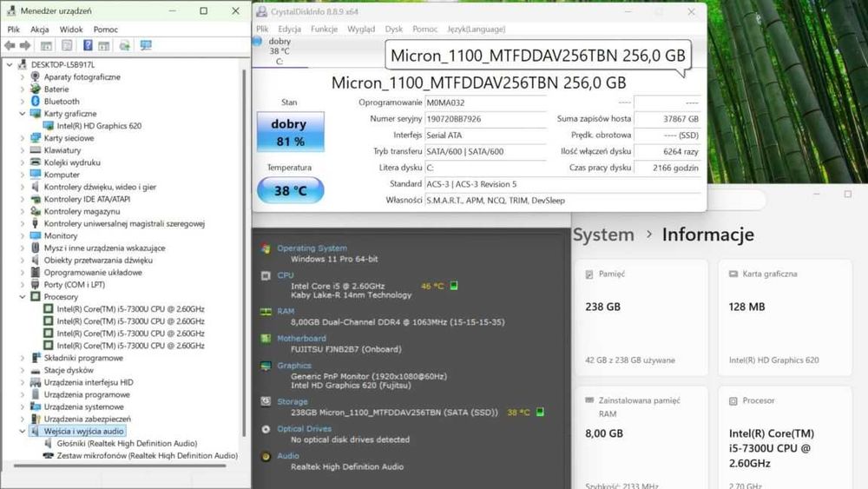
Task: Click the green Storage temperature indicator in Speccy
Action: 540,412
